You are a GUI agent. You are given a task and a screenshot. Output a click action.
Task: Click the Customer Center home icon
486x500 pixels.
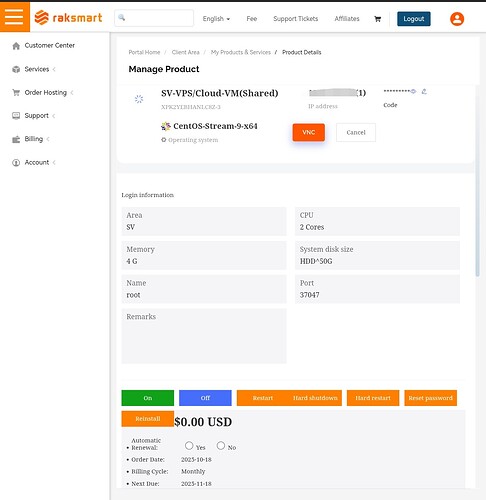pos(16,46)
